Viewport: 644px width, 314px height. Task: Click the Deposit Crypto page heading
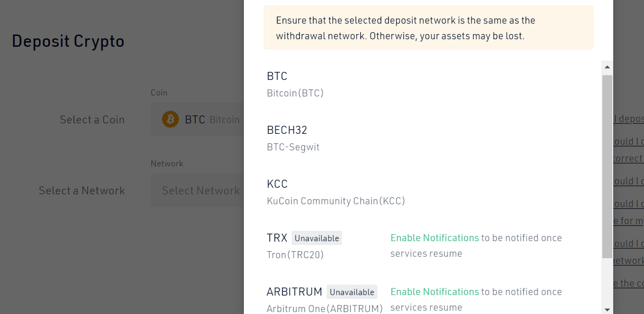[x=68, y=41]
